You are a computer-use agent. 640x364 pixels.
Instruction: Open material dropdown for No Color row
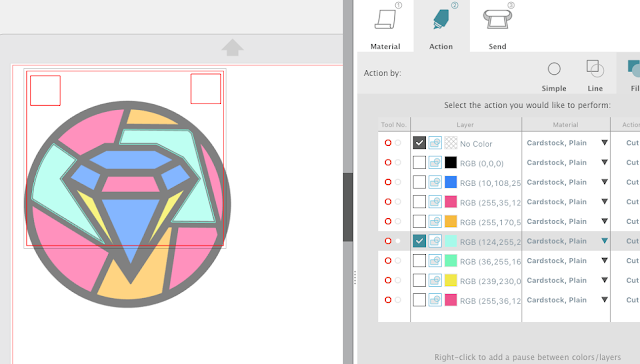[x=604, y=143]
